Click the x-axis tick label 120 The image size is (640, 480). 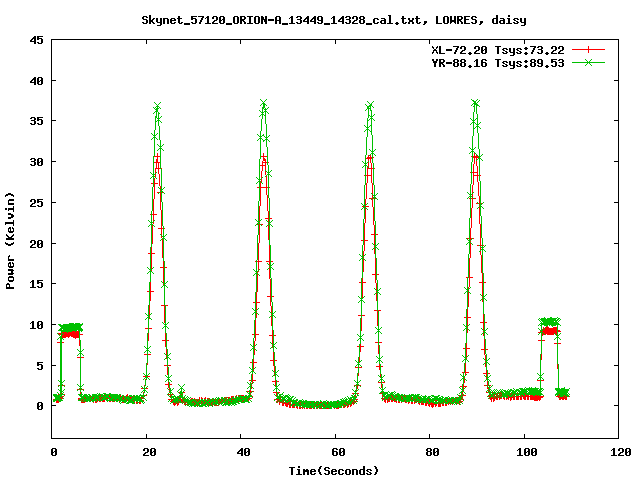(621, 452)
